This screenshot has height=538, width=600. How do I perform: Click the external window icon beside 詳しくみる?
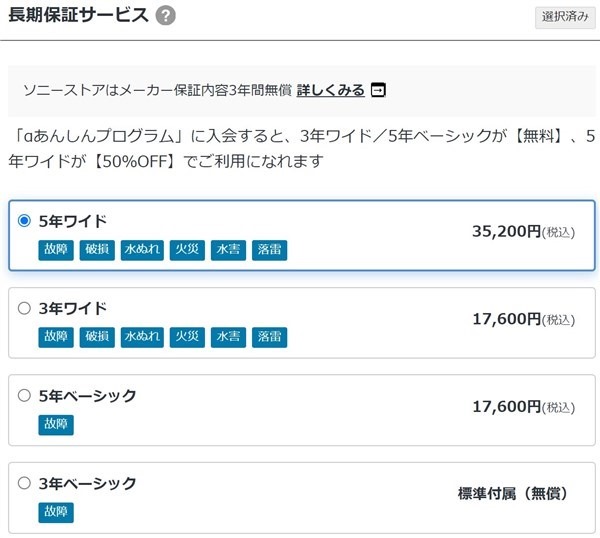(378, 90)
